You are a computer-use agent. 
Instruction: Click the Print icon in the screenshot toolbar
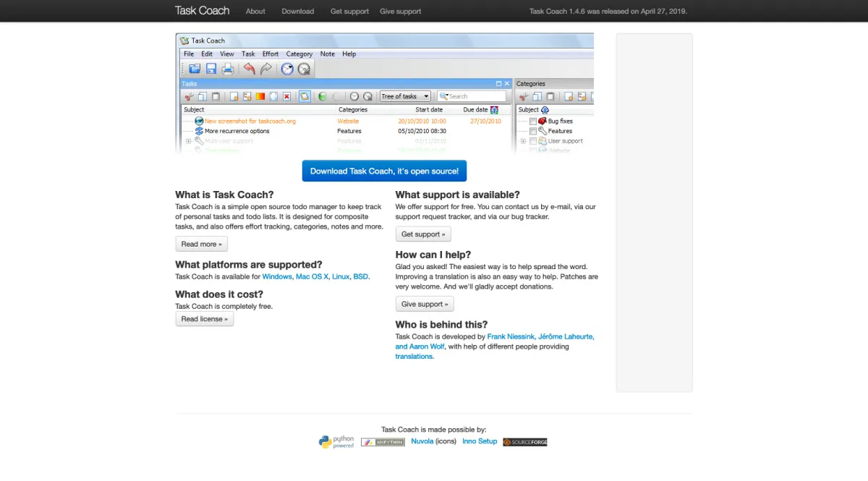(228, 69)
